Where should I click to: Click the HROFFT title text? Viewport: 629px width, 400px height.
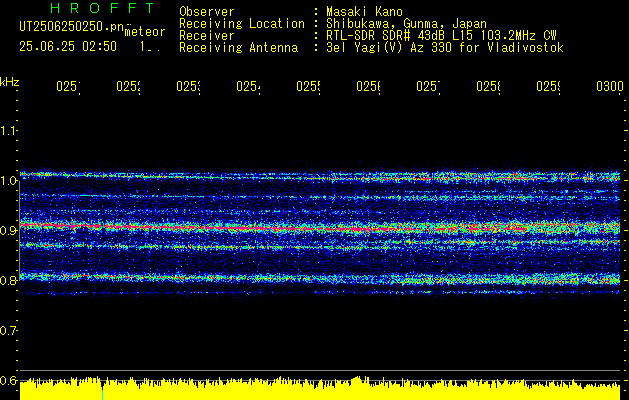click(103, 8)
